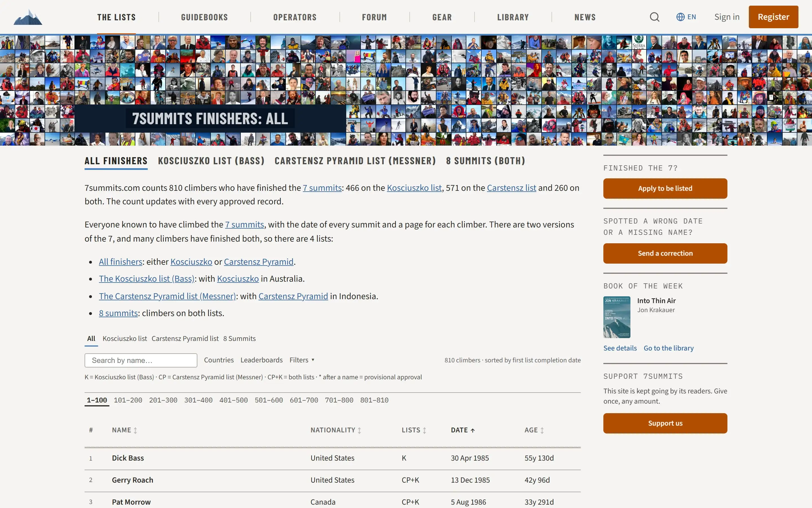Open the Countries view link
Screen dimensions: 812x508
tap(219, 360)
